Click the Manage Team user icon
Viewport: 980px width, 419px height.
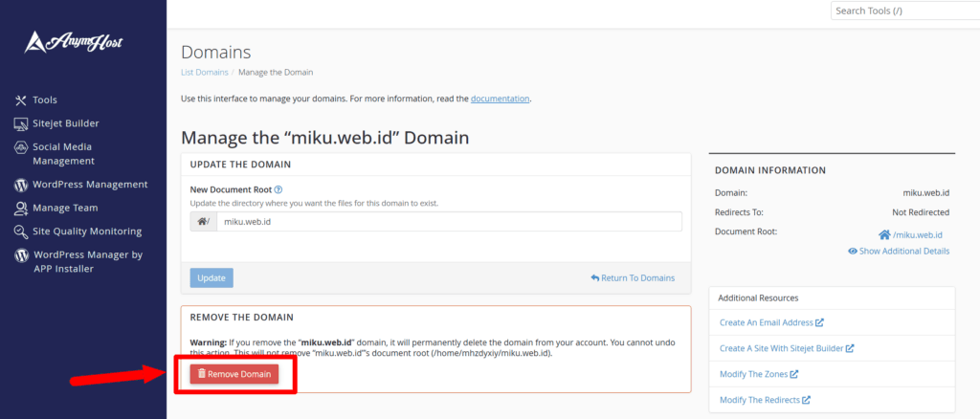click(21, 208)
